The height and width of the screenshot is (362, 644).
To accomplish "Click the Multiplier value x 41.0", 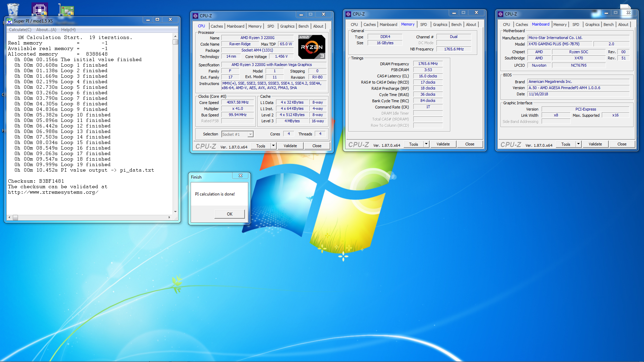I will (x=238, y=109).
